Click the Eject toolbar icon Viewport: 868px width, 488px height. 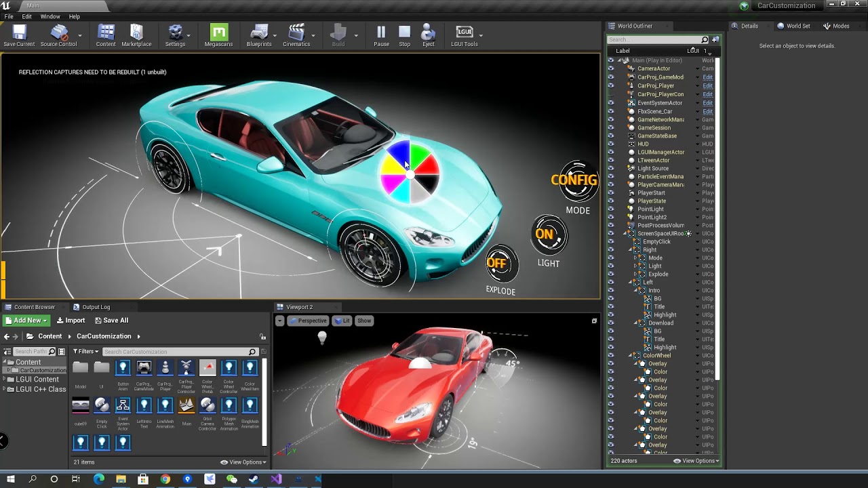(429, 36)
